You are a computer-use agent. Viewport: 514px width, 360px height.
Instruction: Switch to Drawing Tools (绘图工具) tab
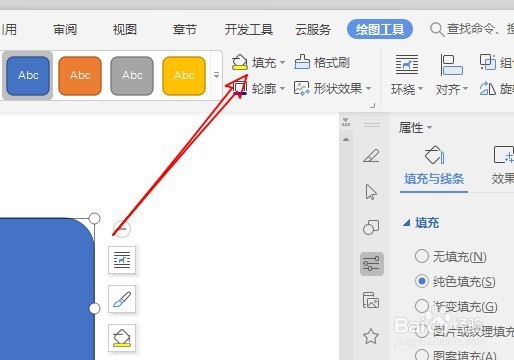pyautogui.click(x=380, y=29)
